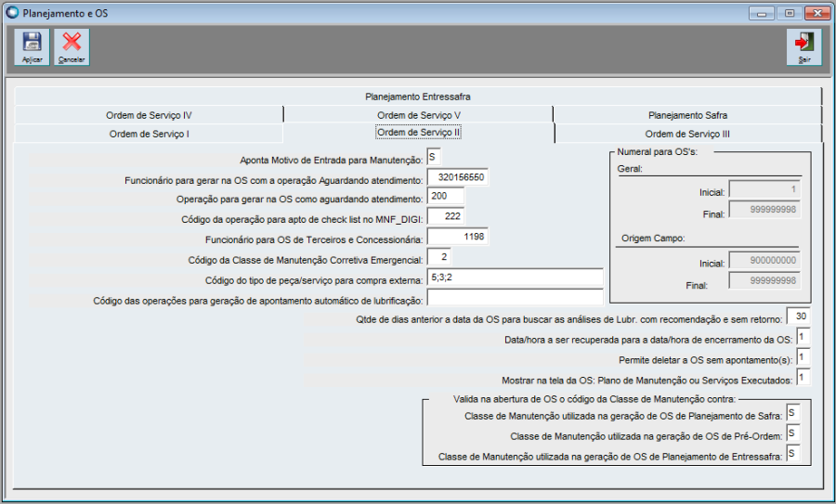Click the Qtde de dias field 30
Image resolution: width=836 pixels, height=504 pixels.
[799, 317]
